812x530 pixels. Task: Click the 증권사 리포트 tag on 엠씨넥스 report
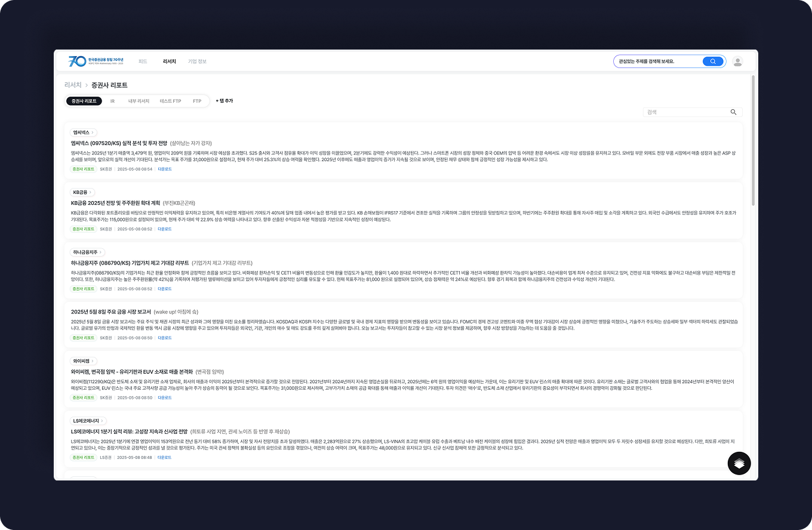(83, 169)
